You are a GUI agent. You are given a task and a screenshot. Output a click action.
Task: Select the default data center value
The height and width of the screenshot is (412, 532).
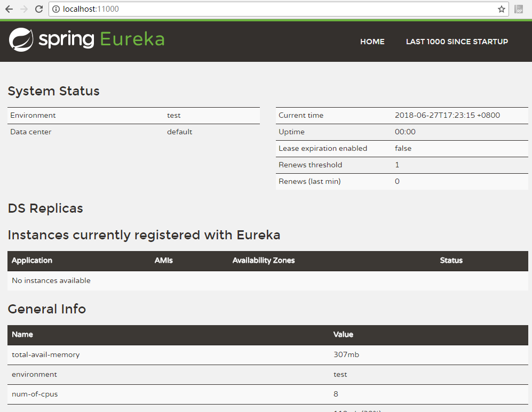pyautogui.click(x=179, y=132)
